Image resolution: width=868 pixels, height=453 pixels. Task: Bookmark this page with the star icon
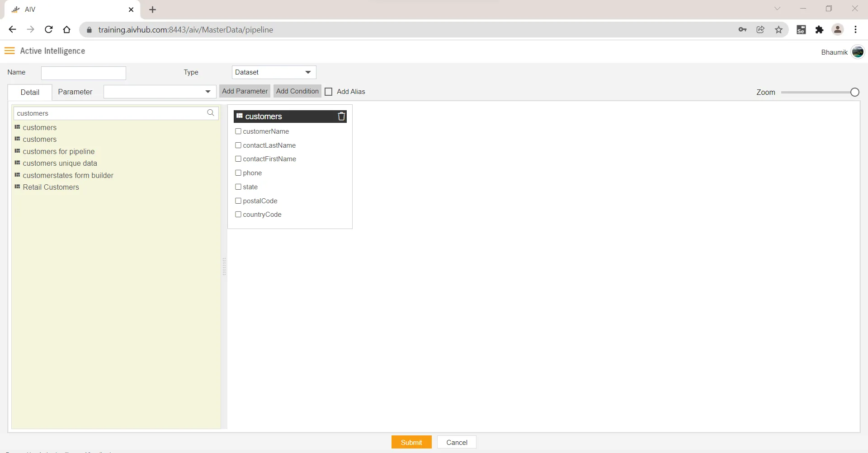click(778, 30)
